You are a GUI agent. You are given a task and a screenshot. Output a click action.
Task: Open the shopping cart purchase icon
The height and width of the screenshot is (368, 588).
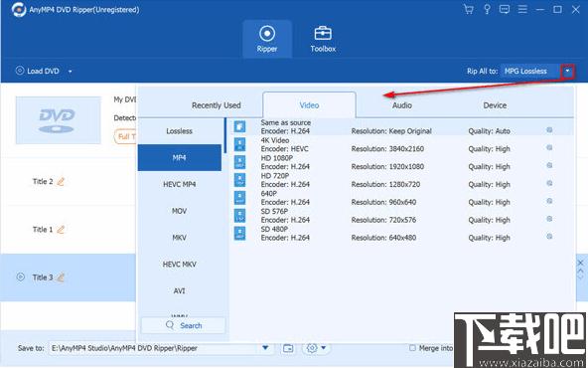[469, 9]
